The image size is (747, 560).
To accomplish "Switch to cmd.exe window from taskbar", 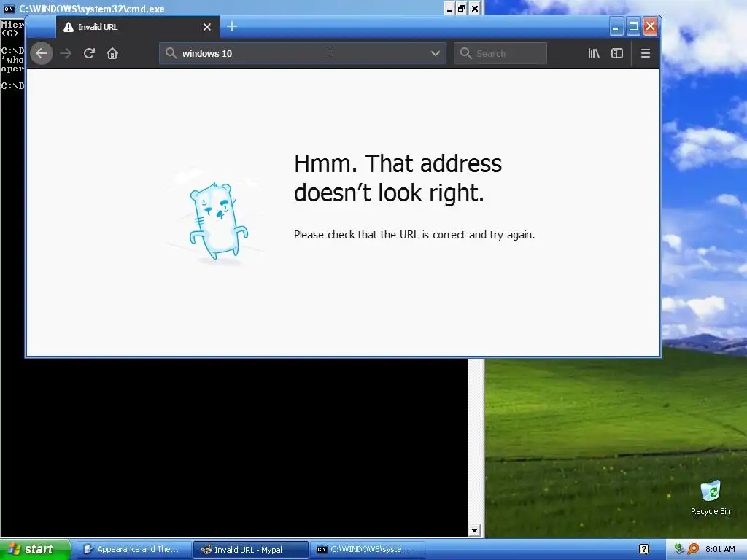I will coord(367,550).
